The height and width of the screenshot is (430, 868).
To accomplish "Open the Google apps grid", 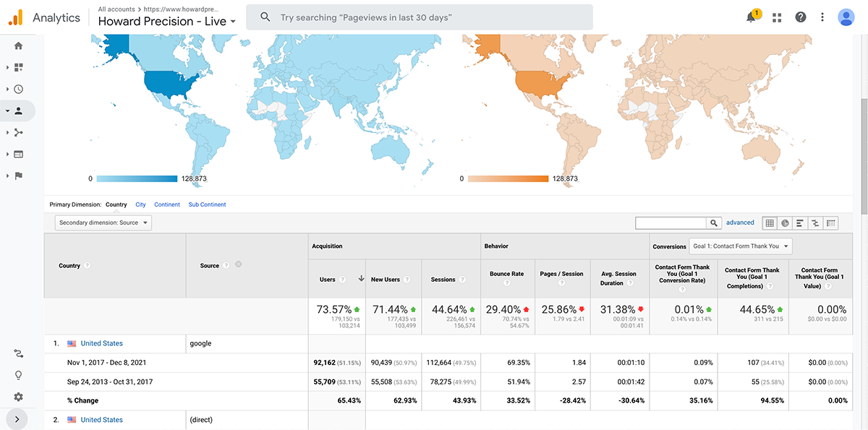I will [x=778, y=17].
